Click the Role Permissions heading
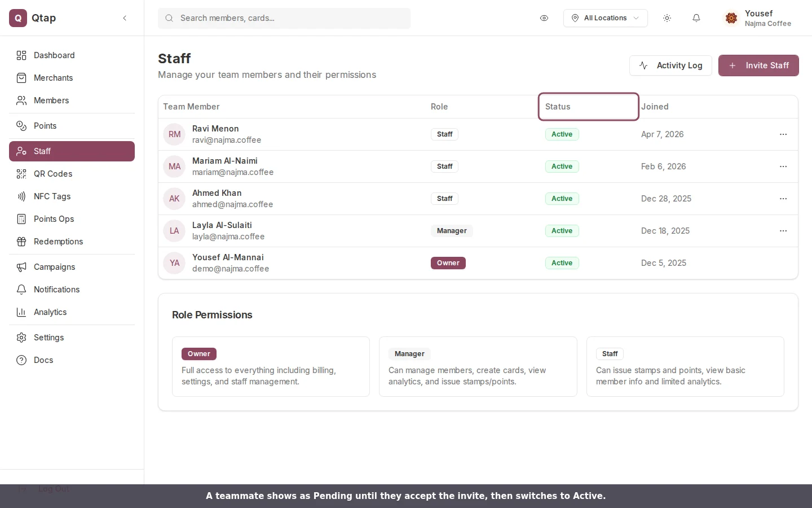 (212, 315)
